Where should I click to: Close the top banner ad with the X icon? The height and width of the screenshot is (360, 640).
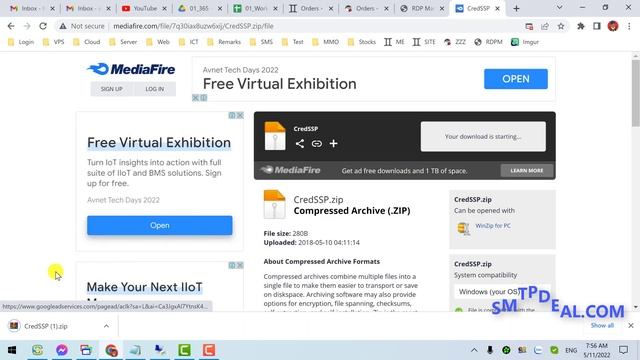[x=196, y=98]
